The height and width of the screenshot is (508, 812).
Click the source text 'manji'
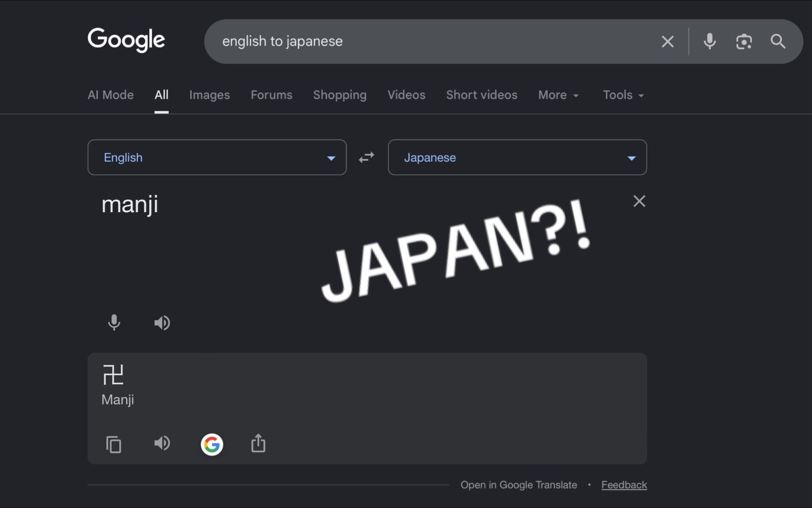pos(130,205)
